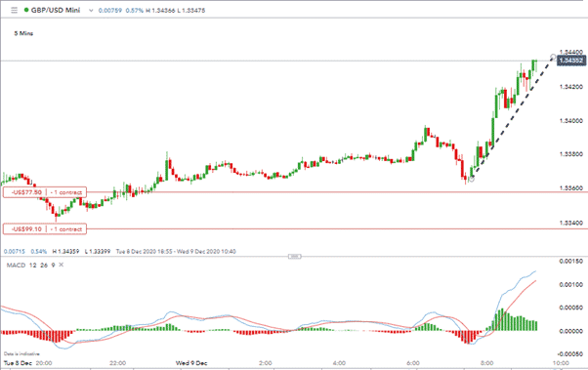Open the hamburger menu icon
588x370 pixels.
pyautogui.click(x=14, y=10)
